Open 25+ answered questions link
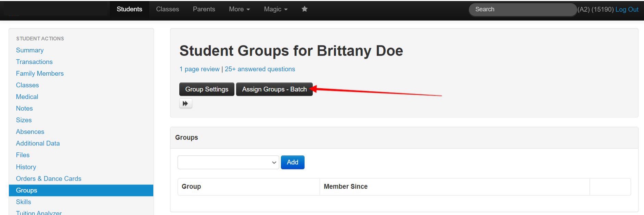The width and height of the screenshot is (644, 215). (x=260, y=69)
